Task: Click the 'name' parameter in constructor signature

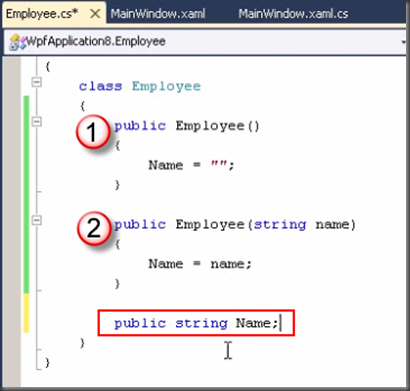Action: coord(332,225)
